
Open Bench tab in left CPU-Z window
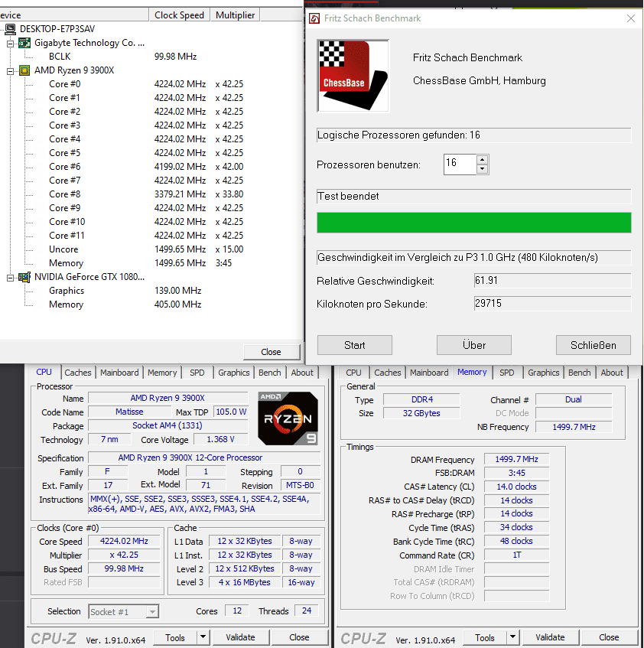tap(270, 373)
